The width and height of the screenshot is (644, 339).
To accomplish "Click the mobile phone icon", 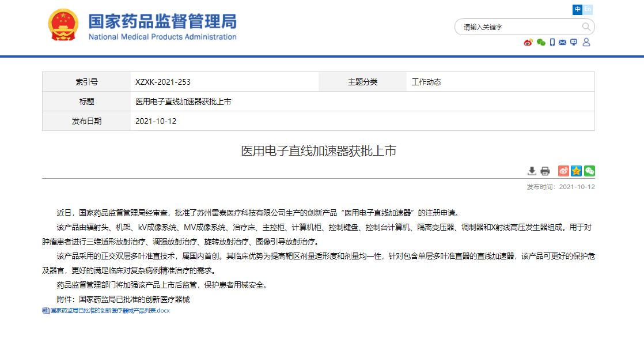I will click(552, 43).
